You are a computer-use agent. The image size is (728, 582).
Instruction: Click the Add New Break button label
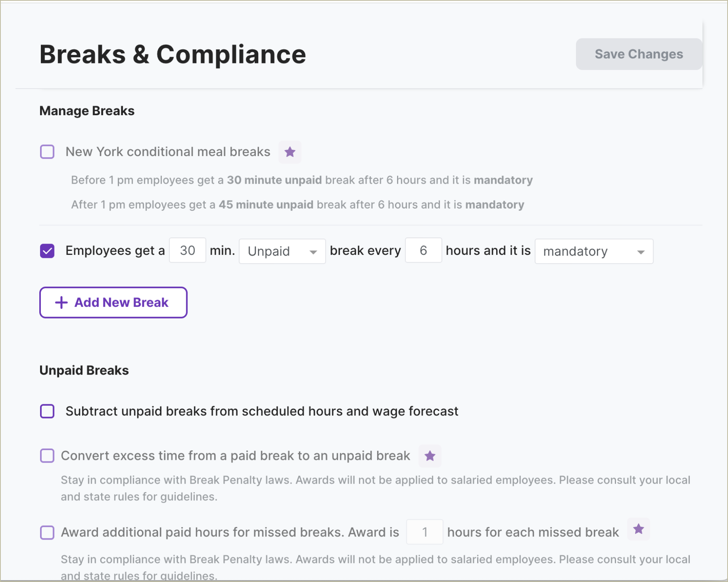[x=121, y=303]
